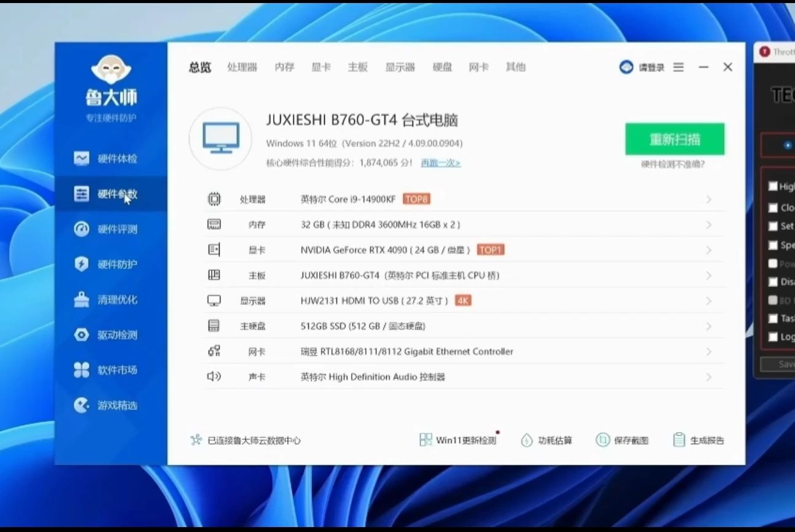Screen dimensions: 795x532
Task: Select the blue radio button in ThrottleStop
Action: (788, 145)
